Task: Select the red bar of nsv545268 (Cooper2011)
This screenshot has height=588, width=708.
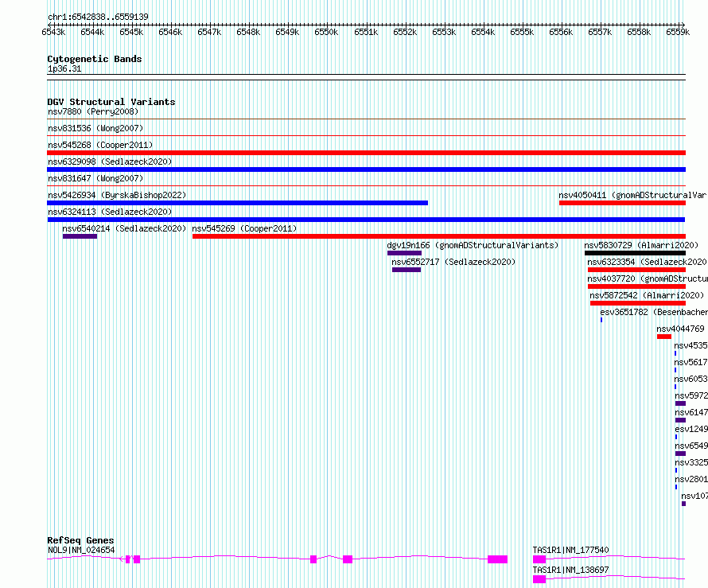Action: click(366, 153)
